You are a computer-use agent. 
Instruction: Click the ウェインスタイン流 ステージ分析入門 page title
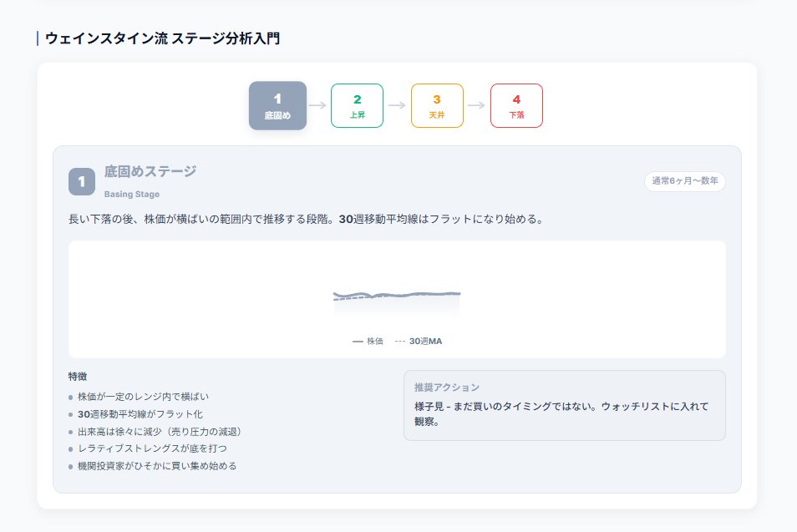[163, 38]
